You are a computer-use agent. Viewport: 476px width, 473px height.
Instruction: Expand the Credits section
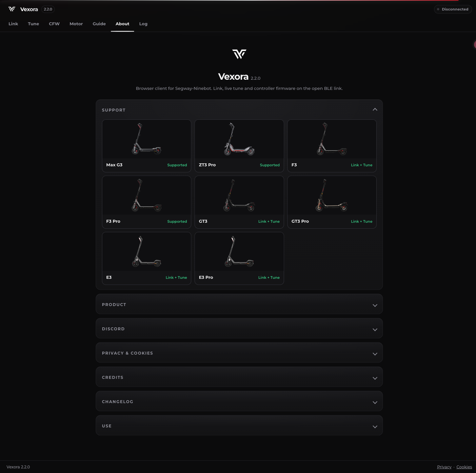pyautogui.click(x=239, y=377)
